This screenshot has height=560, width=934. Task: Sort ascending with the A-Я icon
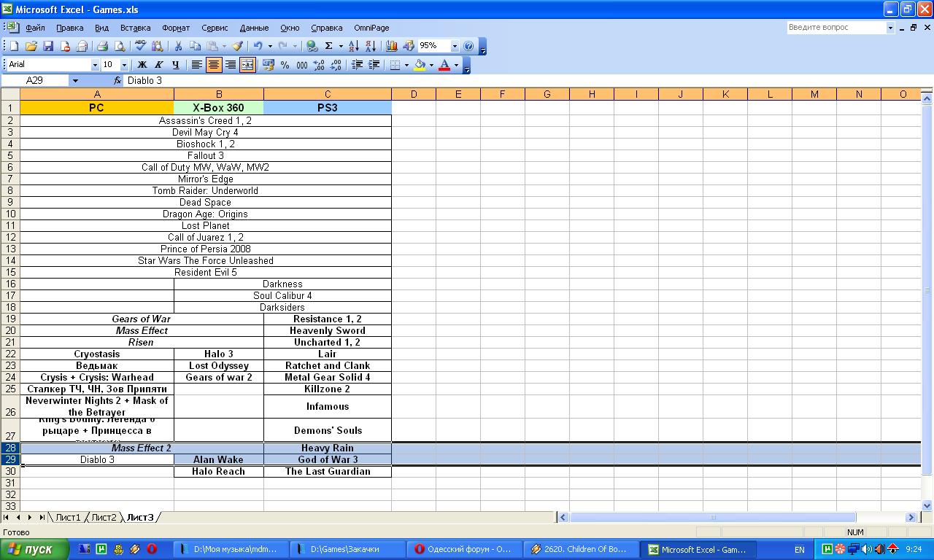click(x=353, y=46)
